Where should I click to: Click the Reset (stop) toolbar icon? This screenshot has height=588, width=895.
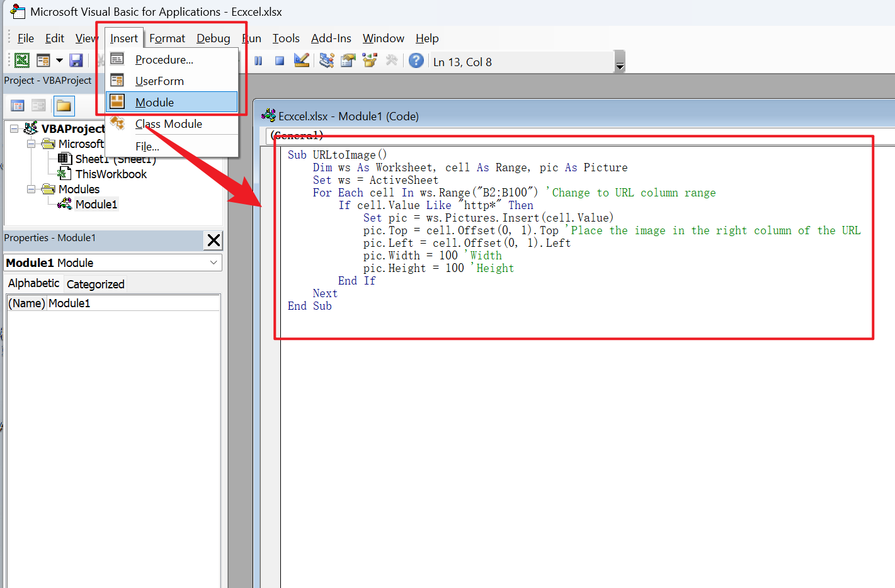[x=280, y=61]
